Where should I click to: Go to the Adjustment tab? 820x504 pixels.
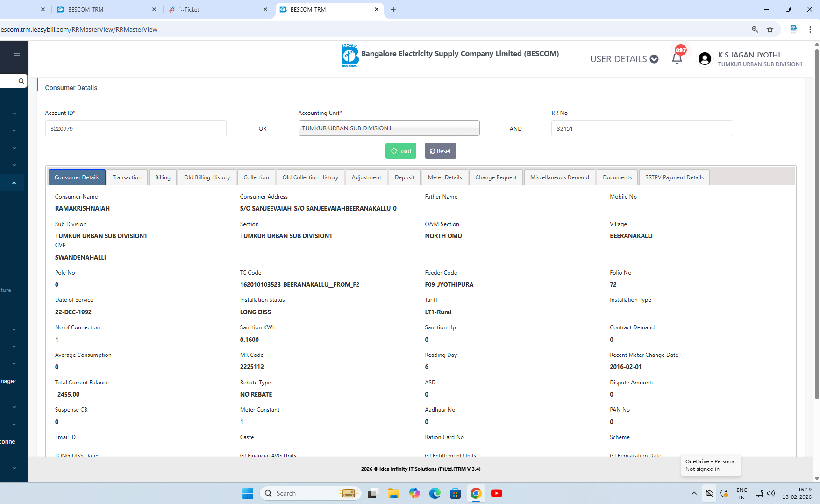coord(366,177)
